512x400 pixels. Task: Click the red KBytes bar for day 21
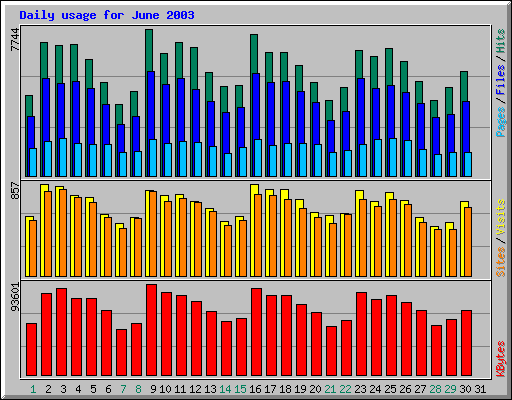tap(332, 351)
